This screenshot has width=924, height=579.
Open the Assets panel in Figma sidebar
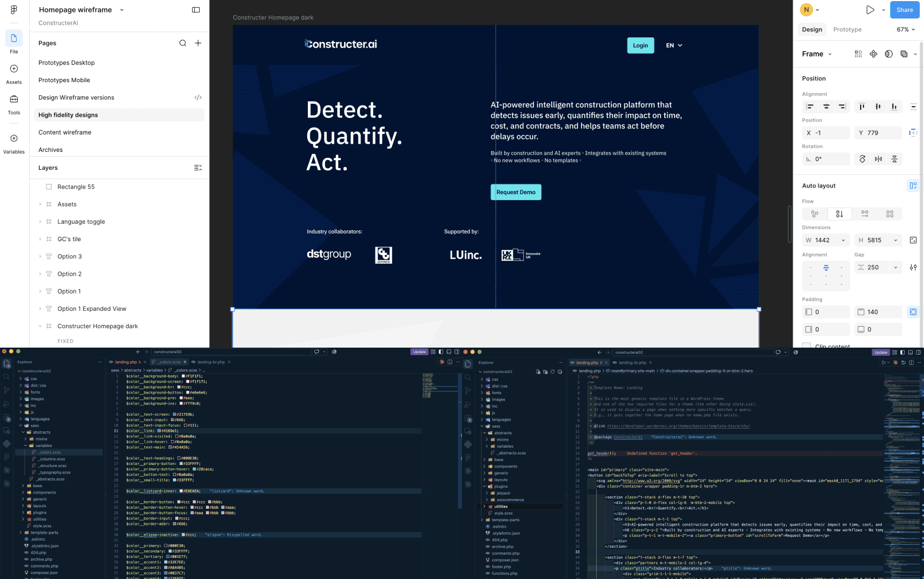14,74
